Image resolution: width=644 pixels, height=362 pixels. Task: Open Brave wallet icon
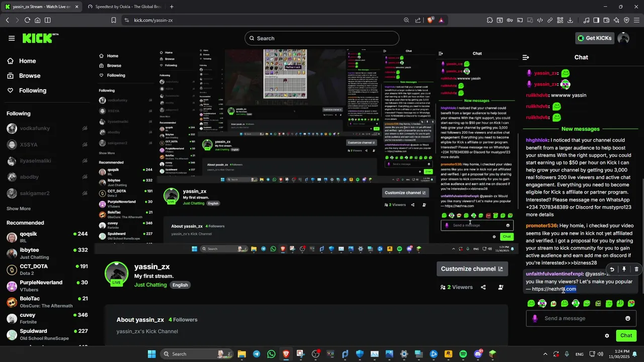(x=606, y=20)
